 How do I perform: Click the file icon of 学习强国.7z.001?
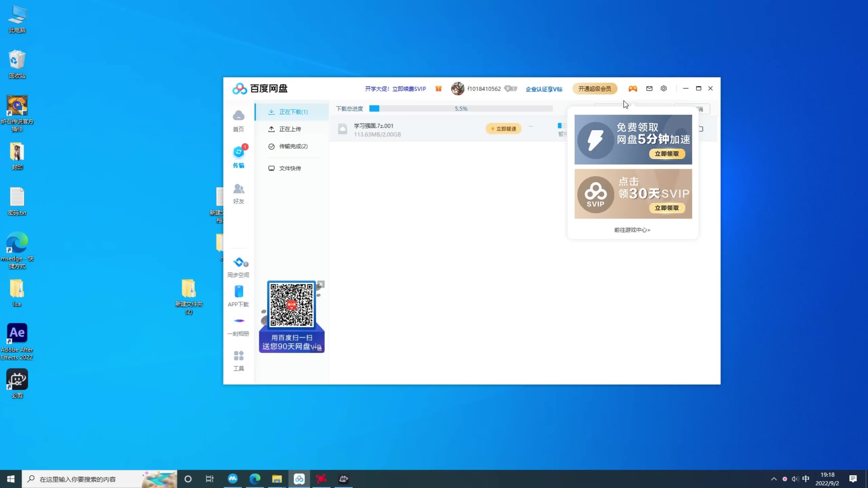[342, 129]
